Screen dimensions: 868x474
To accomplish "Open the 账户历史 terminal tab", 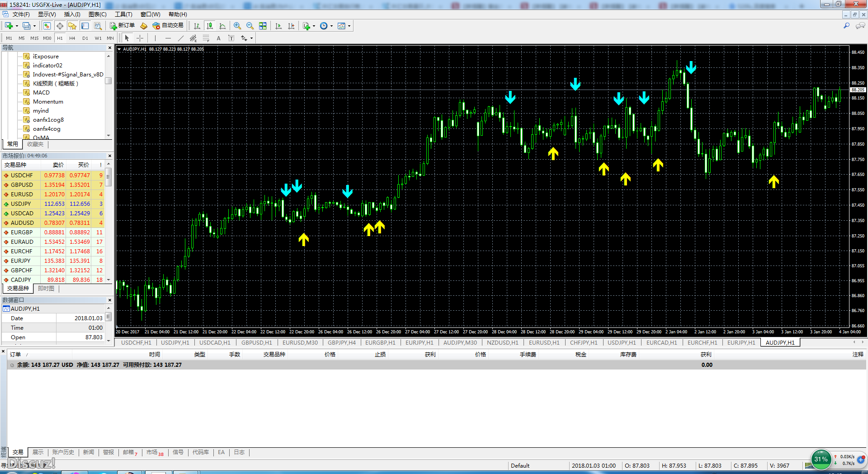I will click(x=63, y=452).
